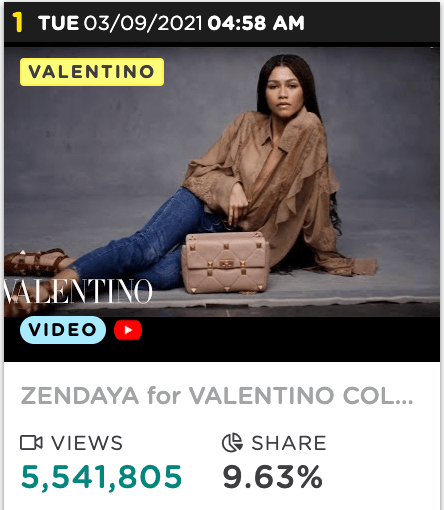444x510 pixels.
Task: Click the SHARE label
Action: [x=289, y=443]
